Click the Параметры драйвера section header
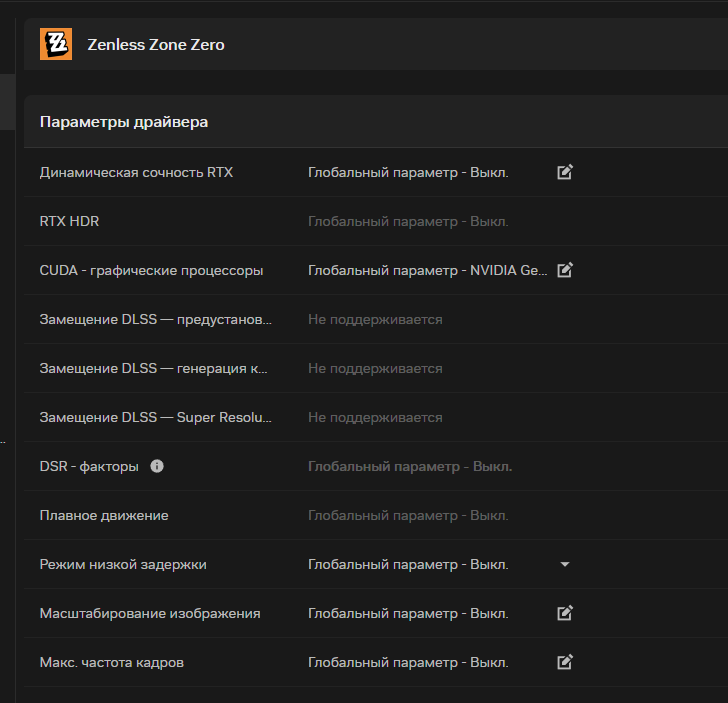The width and height of the screenshot is (728, 703). pyautogui.click(x=124, y=122)
